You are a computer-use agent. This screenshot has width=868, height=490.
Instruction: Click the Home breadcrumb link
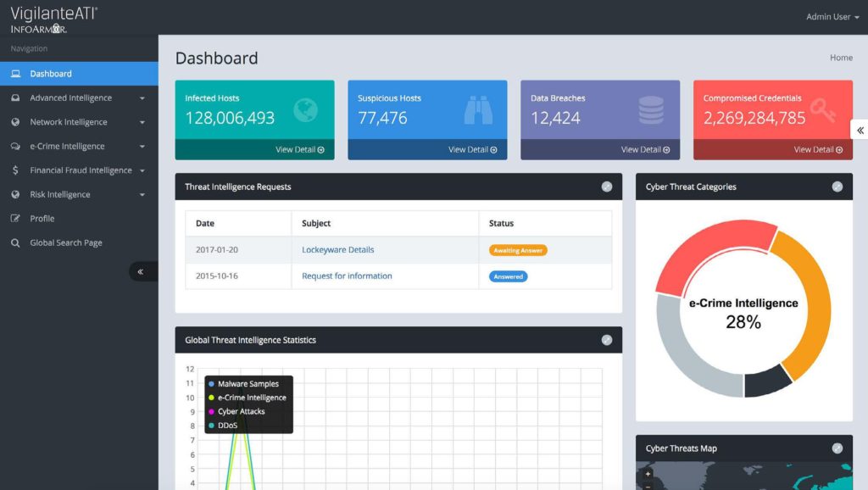click(841, 58)
